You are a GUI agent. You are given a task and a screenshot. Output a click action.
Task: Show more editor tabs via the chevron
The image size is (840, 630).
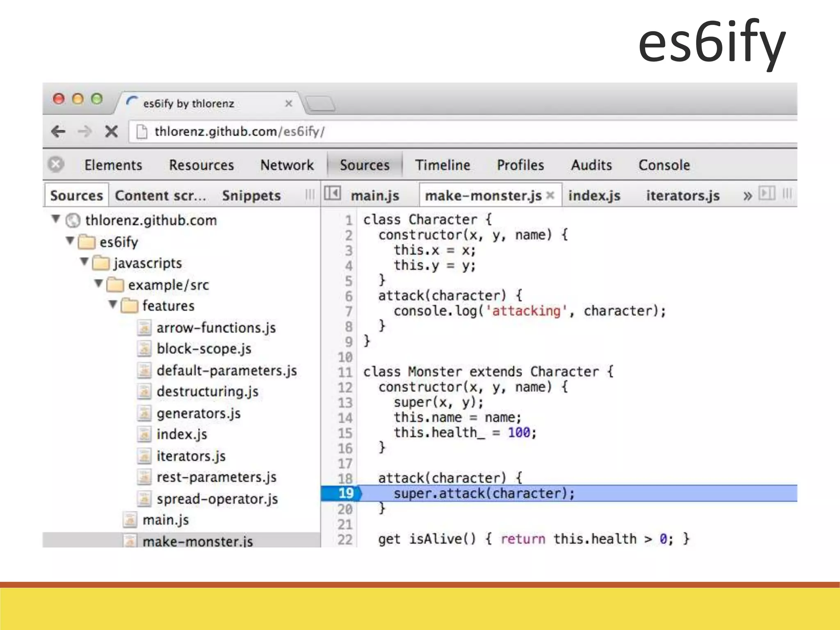pyautogui.click(x=747, y=196)
